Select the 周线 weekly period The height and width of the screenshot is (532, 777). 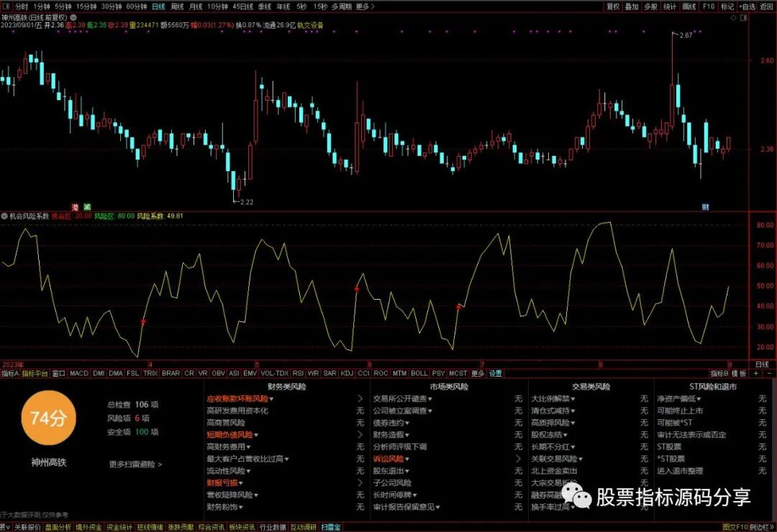pos(178,6)
